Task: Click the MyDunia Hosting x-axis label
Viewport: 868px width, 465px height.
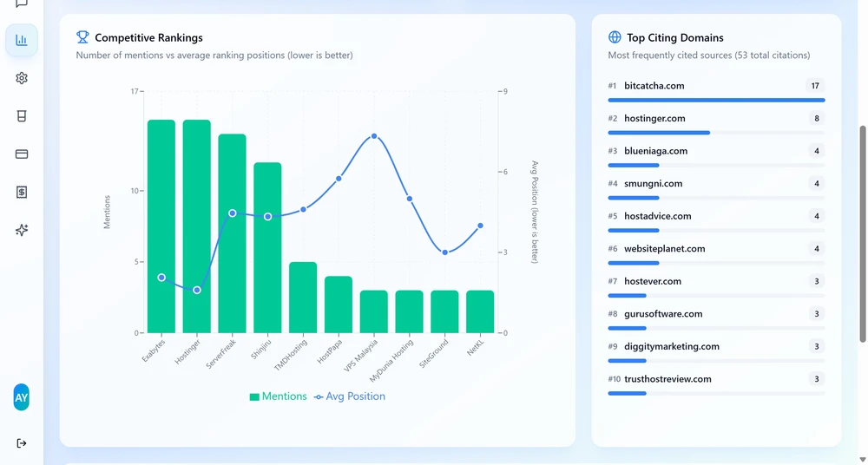Action: click(x=391, y=361)
